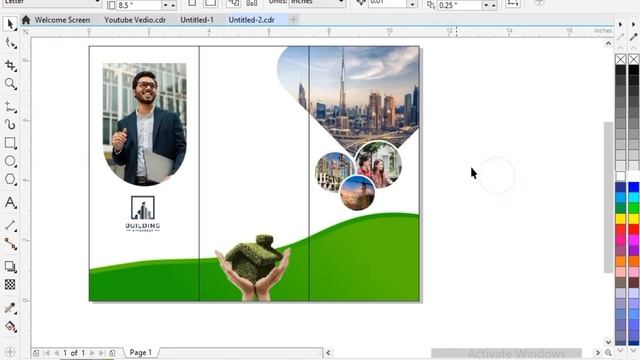Choose the Zoom tool in the toolbox
Viewport: 640px width, 360px height.
pos(10,84)
